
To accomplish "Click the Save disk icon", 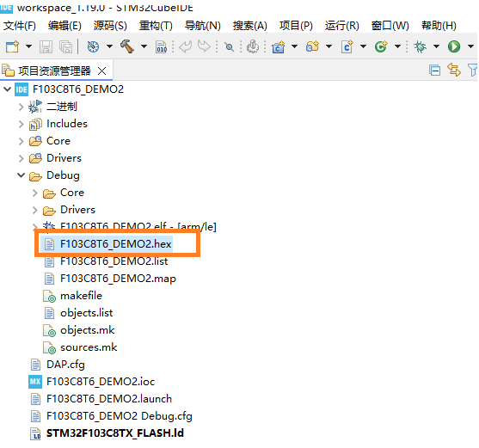I will (x=46, y=46).
